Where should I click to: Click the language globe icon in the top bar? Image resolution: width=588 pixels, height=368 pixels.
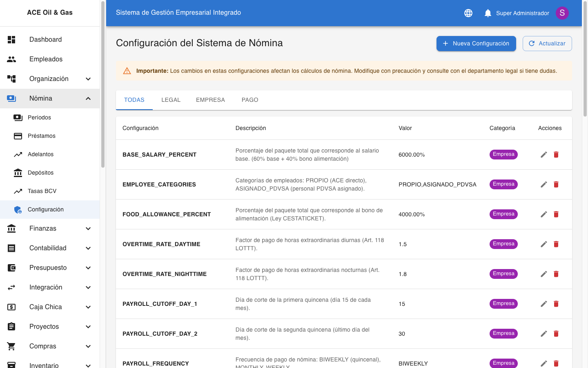[468, 13]
